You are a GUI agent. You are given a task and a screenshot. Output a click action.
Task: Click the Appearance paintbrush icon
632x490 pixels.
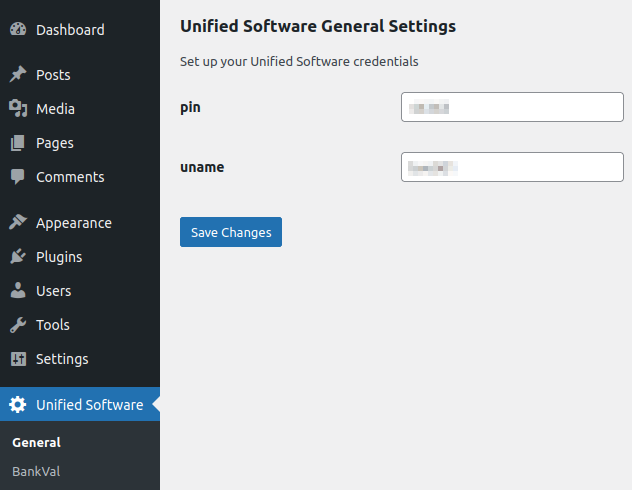click(x=18, y=222)
